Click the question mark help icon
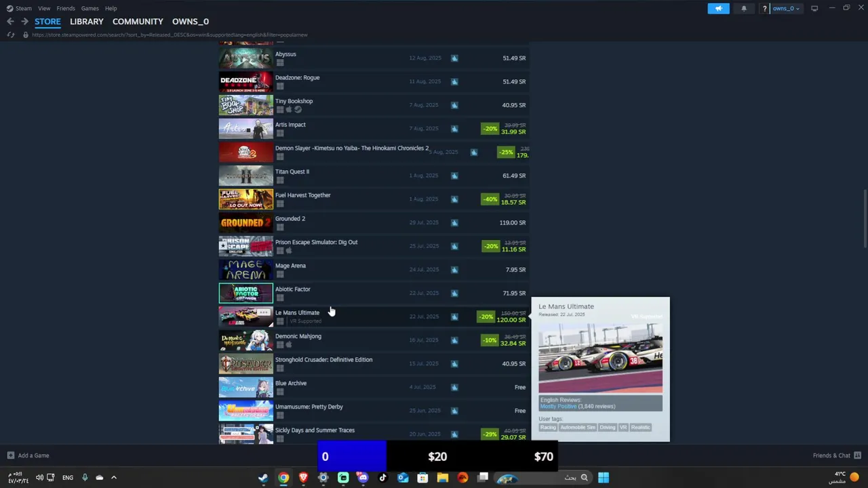Viewport: 868px width, 488px height. [764, 8]
